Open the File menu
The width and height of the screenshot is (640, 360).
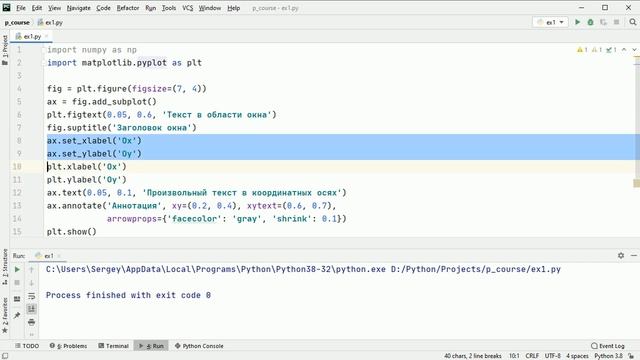click(21, 8)
